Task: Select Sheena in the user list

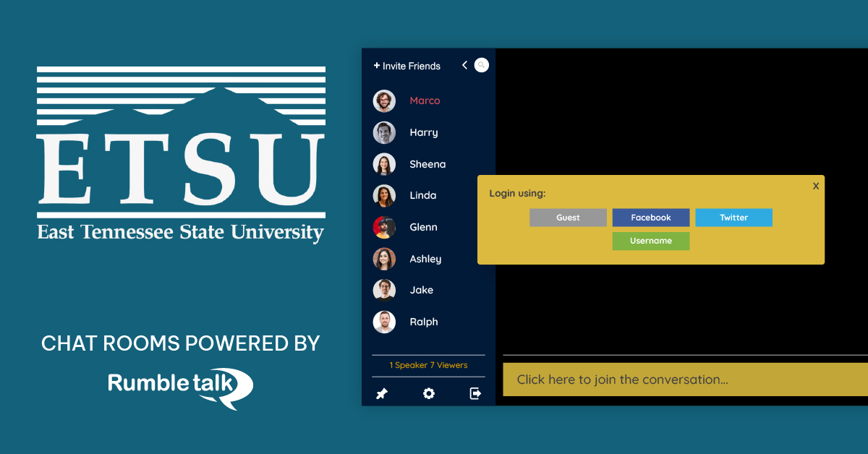Action: [427, 164]
